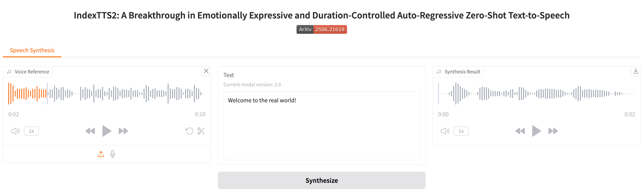Start synthesis with the Synthesize button
644x194 pixels.
[322, 180]
